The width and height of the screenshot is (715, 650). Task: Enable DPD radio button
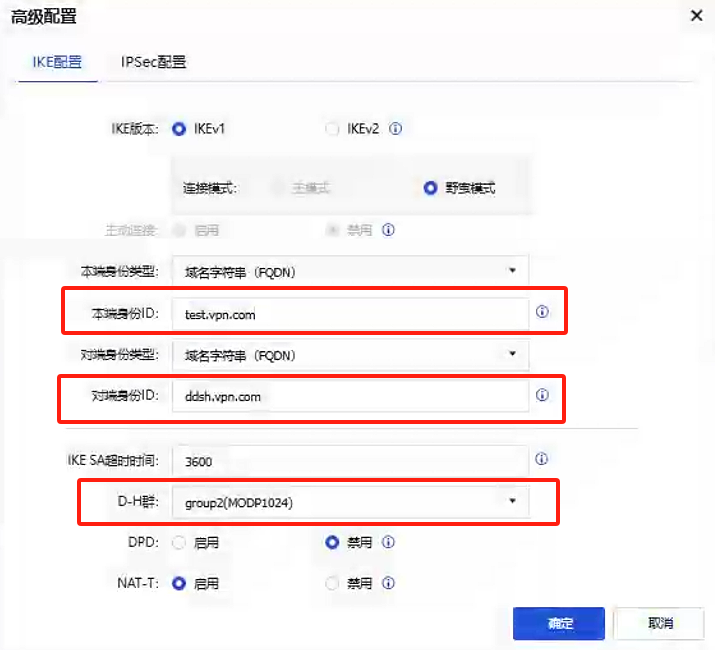point(179,543)
